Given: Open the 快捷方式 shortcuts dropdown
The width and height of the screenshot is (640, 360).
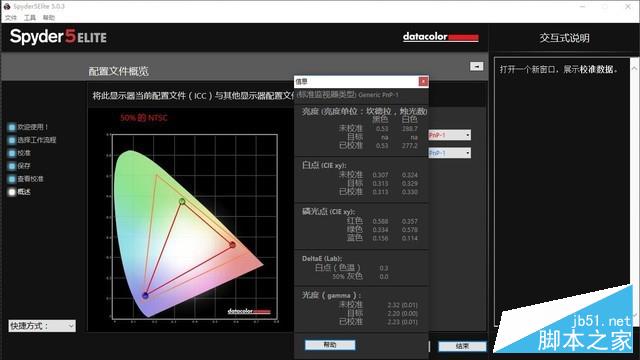Looking at the screenshot, I should 42,326.
